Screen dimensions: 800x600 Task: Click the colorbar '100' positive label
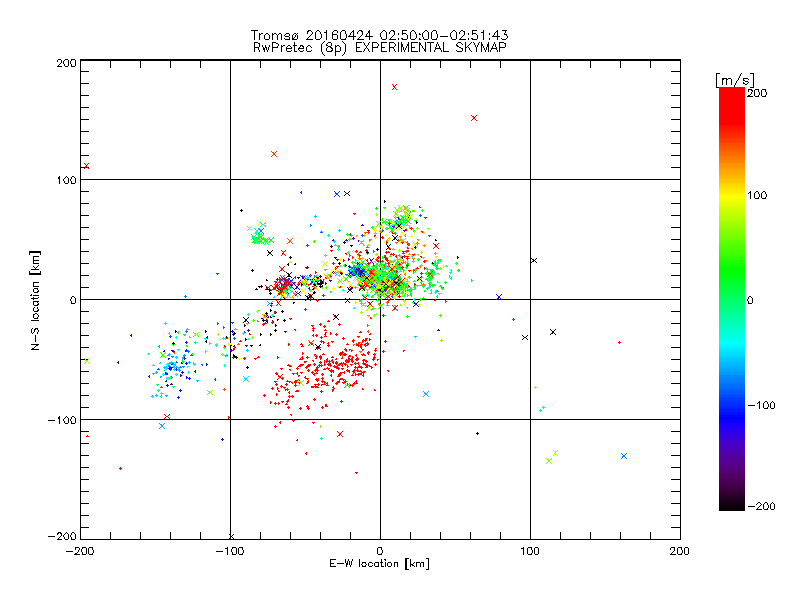tap(757, 195)
